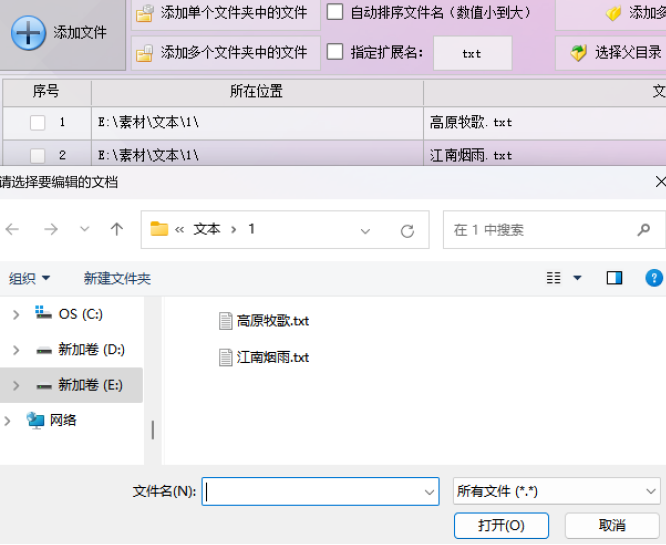Image resolution: width=666 pixels, height=545 pixels.
Task: Open the 组织 dropdown menu
Action: click(29, 278)
